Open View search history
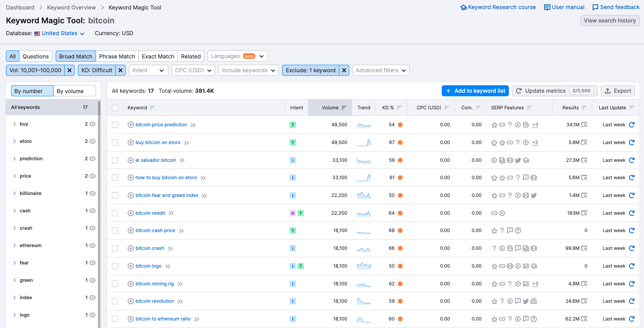The image size is (644, 328). (x=610, y=21)
